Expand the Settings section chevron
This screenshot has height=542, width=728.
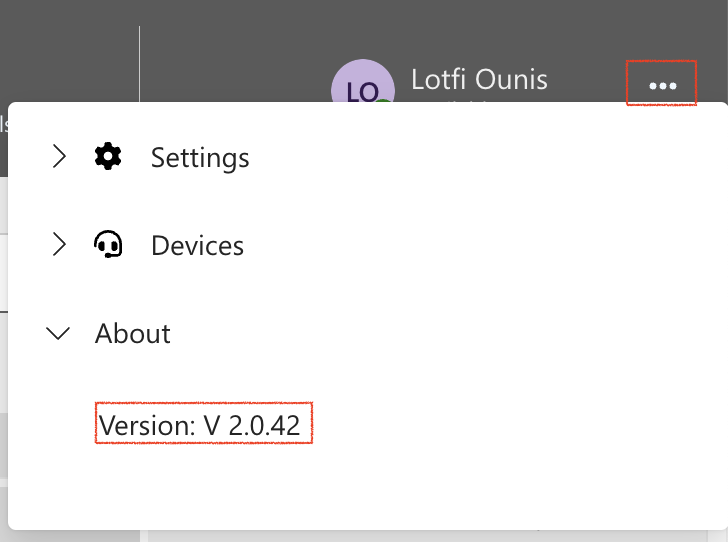coord(59,156)
